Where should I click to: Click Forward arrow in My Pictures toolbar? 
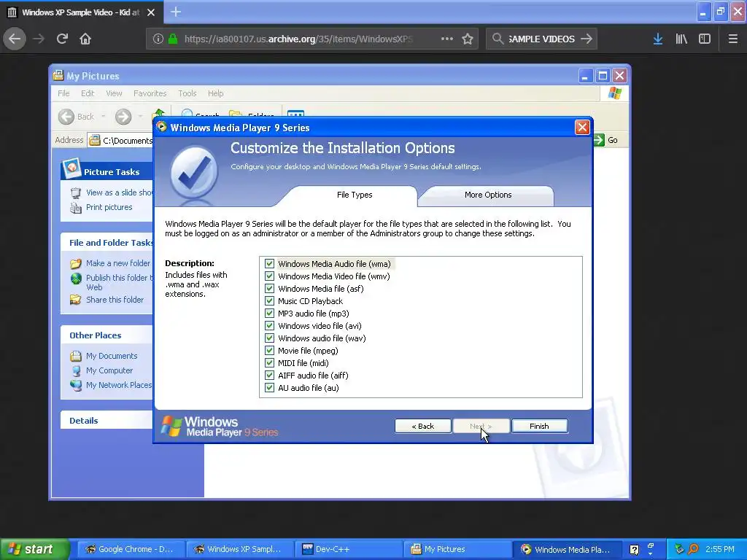click(x=123, y=117)
